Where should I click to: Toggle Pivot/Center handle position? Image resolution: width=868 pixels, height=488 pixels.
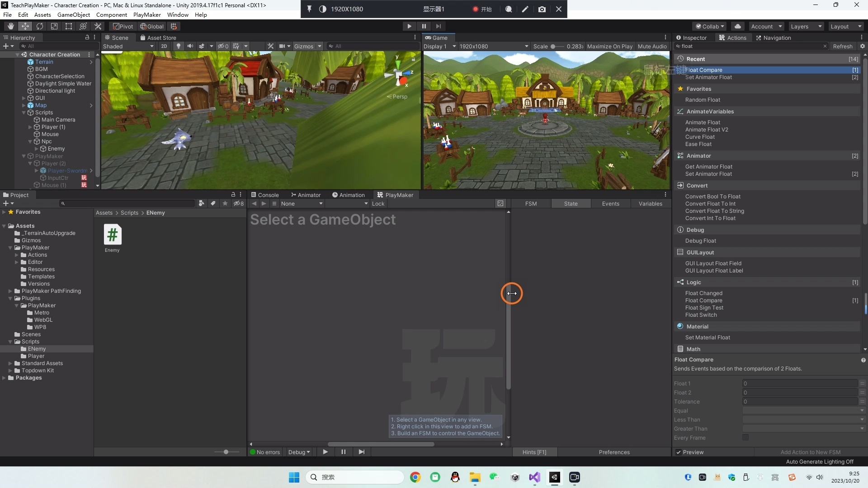click(x=123, y=26)
